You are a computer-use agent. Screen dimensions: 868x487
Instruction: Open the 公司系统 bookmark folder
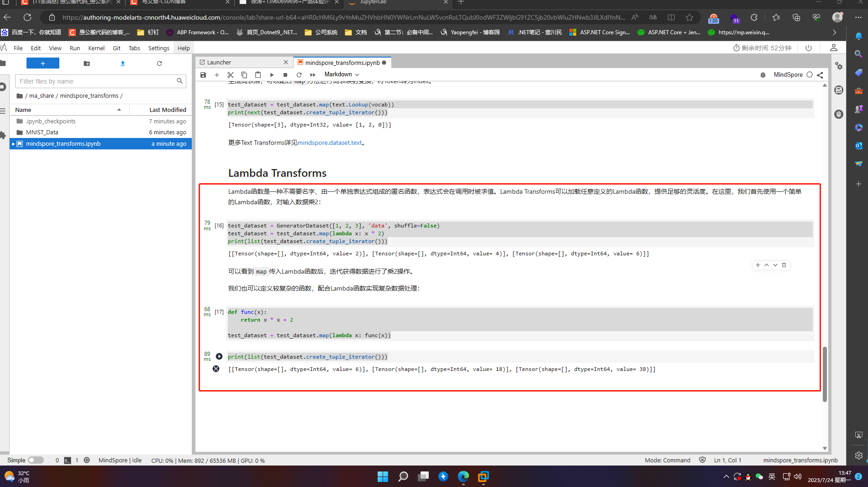pyautogui.click(x=321, y=32)
